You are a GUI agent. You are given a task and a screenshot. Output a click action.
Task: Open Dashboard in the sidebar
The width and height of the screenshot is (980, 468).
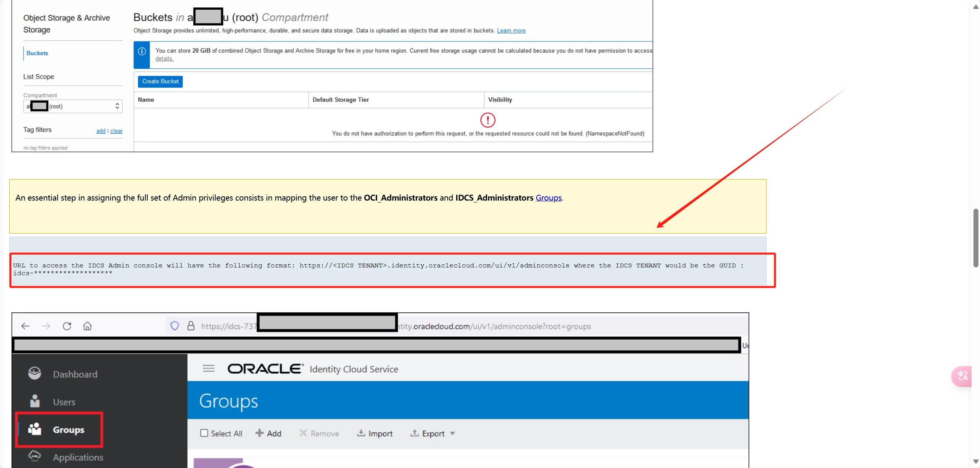[75, 374]
